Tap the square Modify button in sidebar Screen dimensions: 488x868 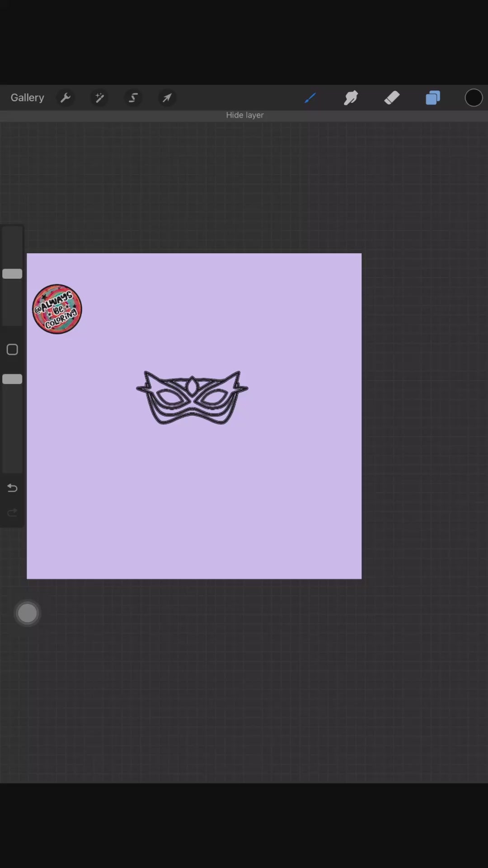click(12, 349)
